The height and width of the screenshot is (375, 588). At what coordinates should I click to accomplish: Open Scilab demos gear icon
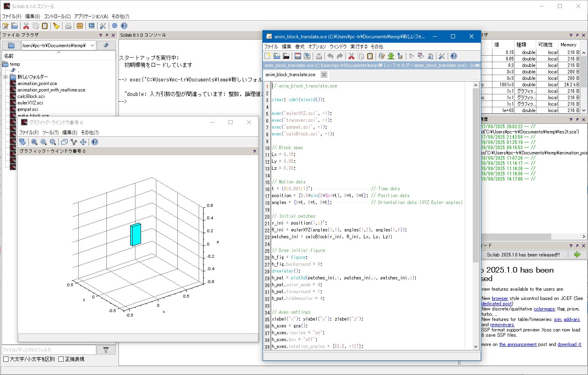pos(115,26)
